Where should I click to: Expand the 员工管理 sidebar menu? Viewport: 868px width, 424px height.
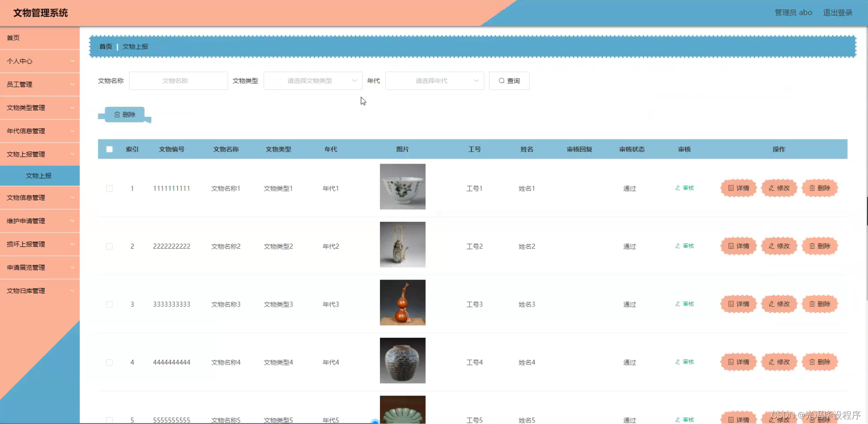pos(40,84)
